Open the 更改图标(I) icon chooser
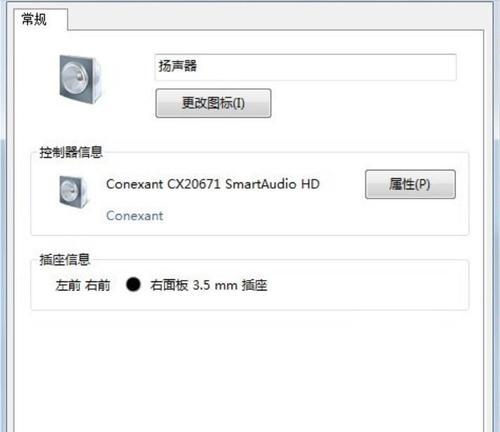 (x=213, y=103)
